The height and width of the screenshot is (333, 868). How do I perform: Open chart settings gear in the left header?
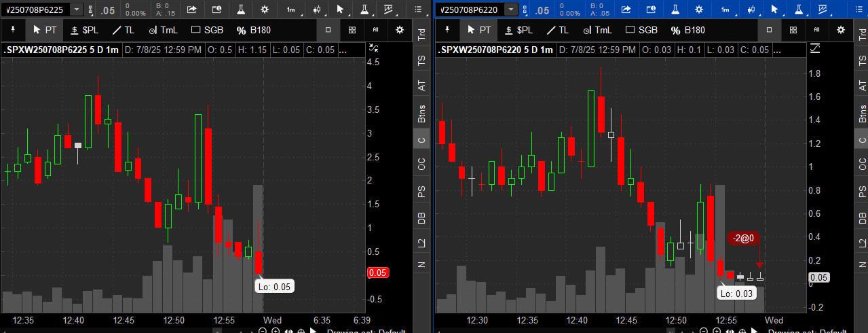click(x=264, y=10)
